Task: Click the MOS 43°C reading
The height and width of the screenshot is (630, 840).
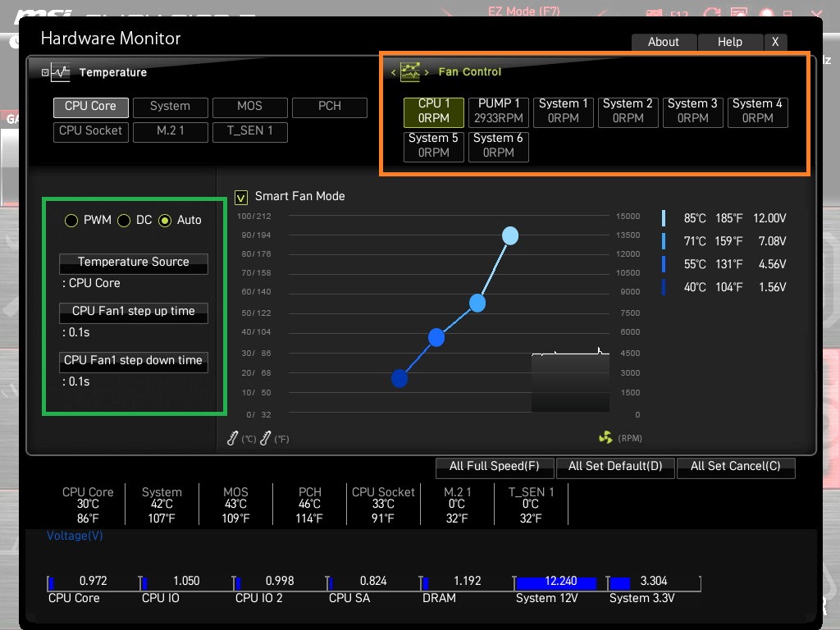Action: [235, 504]
